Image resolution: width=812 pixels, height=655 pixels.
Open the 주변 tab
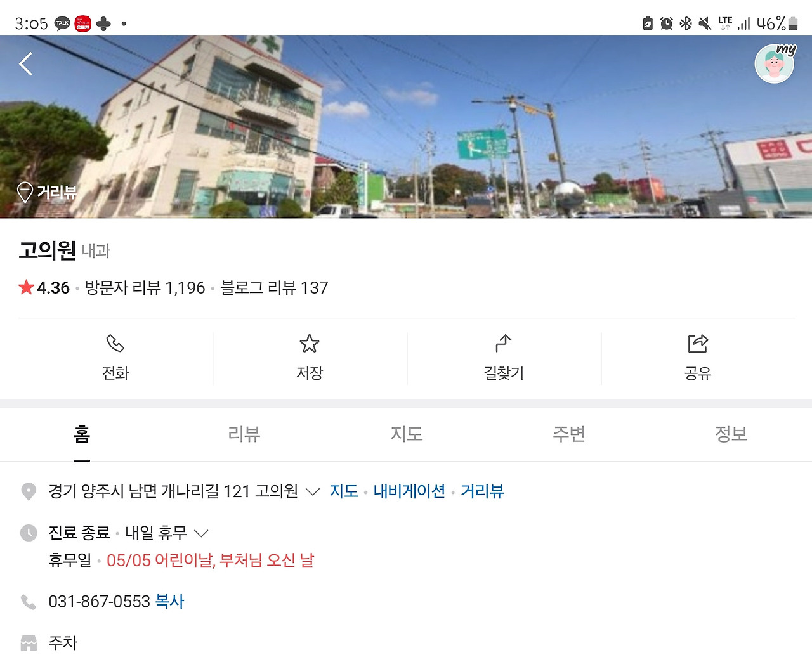coord(568,434)
